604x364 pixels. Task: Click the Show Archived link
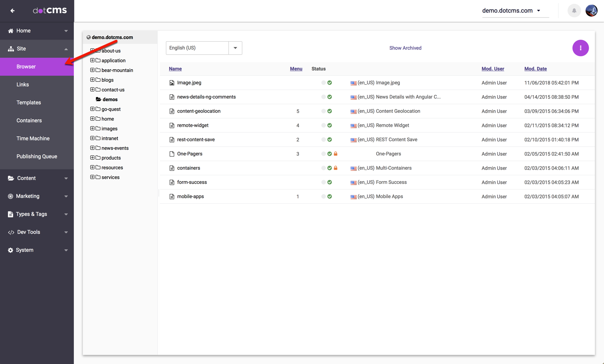pos(405,48)
